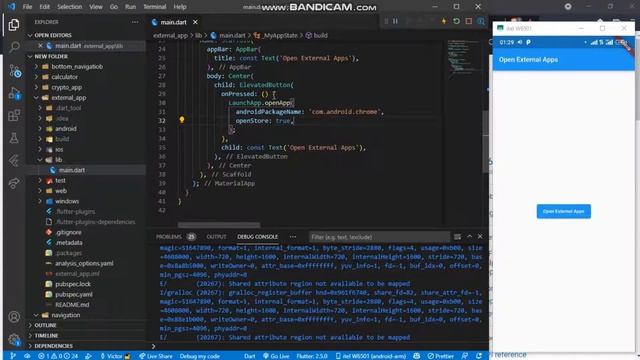The width and height of the screenshot is (640, 360).
Task: Switch to the Debug Console tab
Action: coord(257,237)
